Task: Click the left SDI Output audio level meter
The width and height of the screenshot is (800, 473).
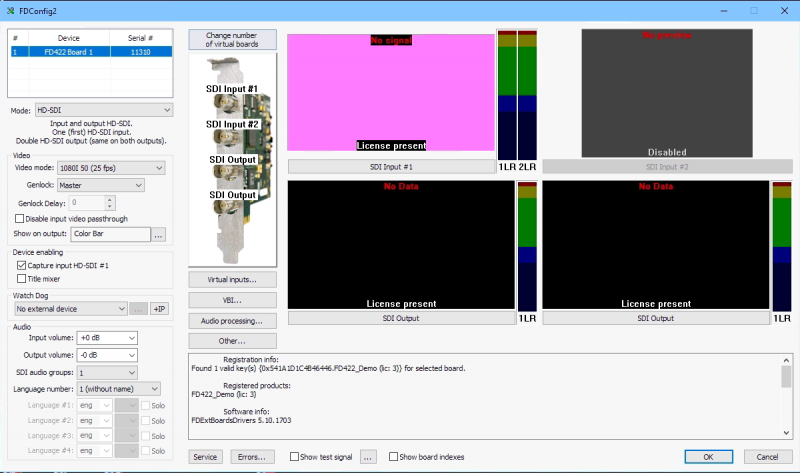Action: pyautogui.click(x=528, y=246)
